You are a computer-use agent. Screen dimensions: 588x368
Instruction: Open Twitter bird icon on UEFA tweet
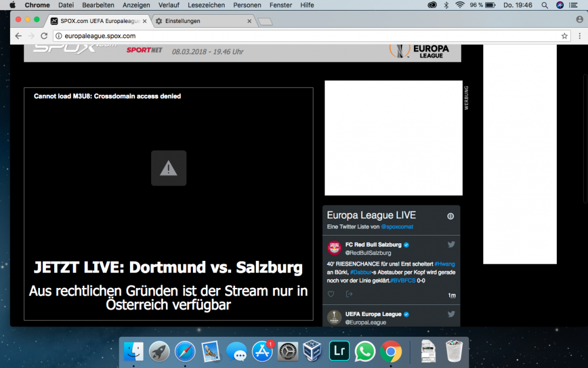click(451, 314)
